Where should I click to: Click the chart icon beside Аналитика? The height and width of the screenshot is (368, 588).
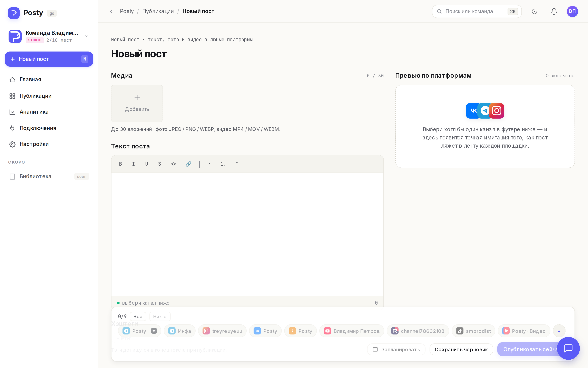pos(12,112)
